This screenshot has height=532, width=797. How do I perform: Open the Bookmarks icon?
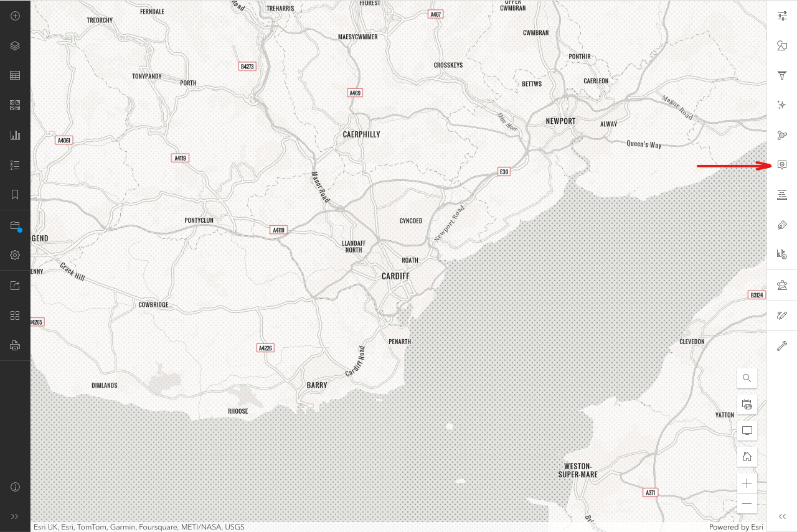[15, 195]
